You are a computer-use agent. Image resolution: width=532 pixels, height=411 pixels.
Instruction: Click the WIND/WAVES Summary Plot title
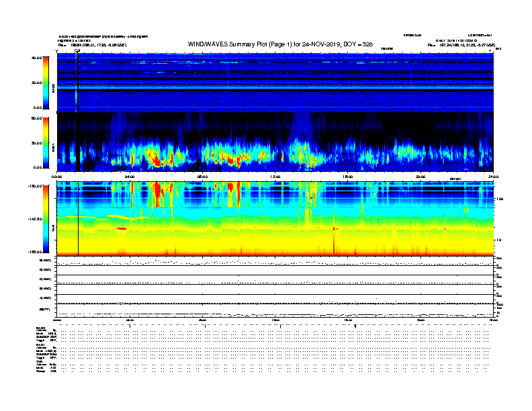click(280, 44)
